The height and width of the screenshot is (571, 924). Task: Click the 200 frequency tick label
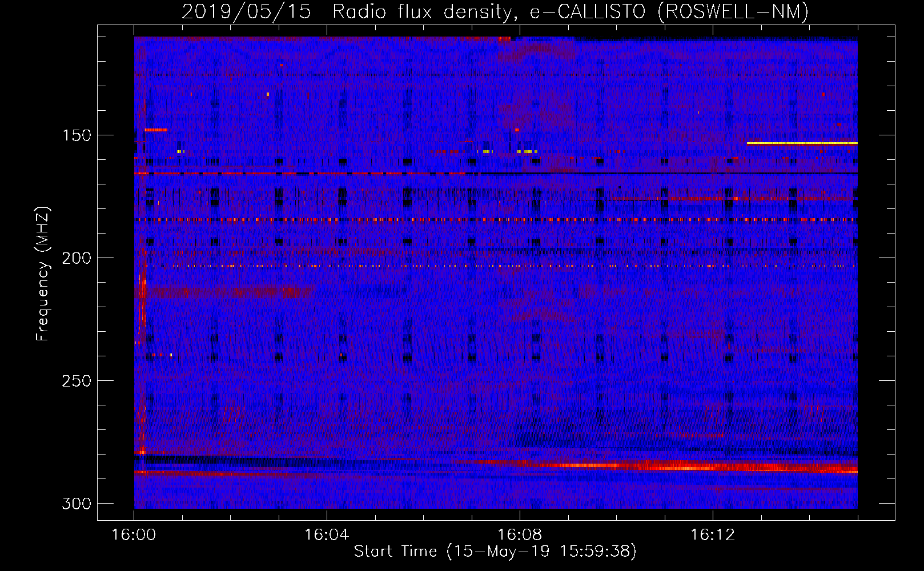click(x=77, y=258)
